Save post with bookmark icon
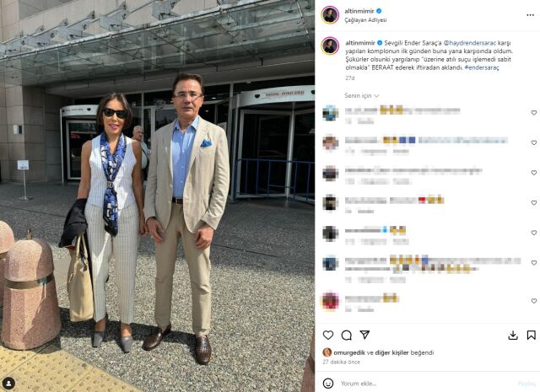 point(531,335)
